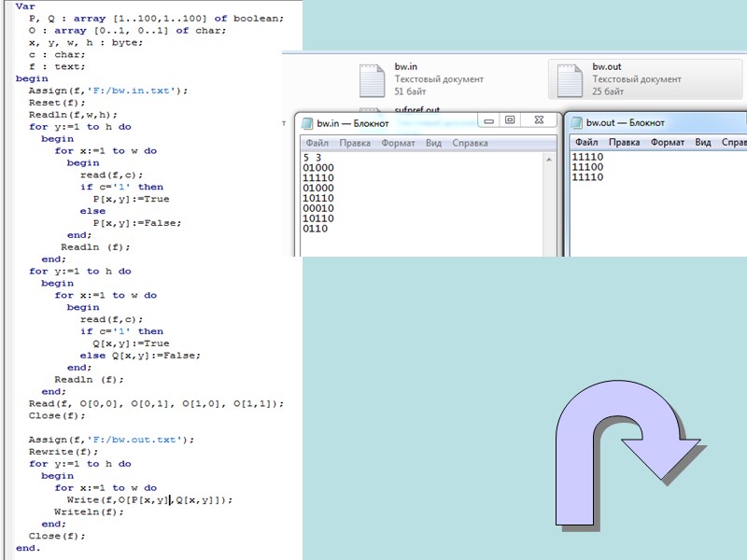747x560 pixels.
Task: Click the '51 байт' size under bw.in
Action: [410, 91]
